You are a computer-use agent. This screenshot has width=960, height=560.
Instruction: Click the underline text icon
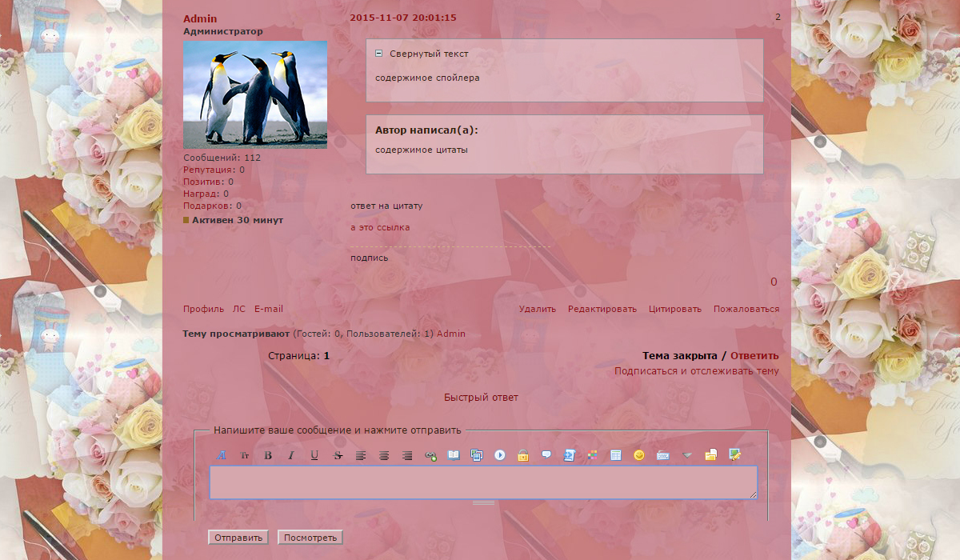click(x=314, y=455)
